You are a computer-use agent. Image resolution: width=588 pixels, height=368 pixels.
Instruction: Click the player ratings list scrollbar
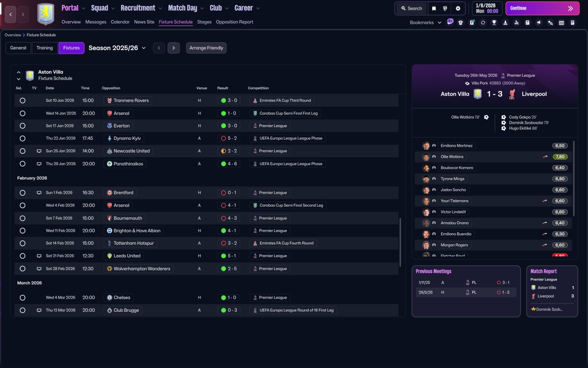click(x=574, y=178)
